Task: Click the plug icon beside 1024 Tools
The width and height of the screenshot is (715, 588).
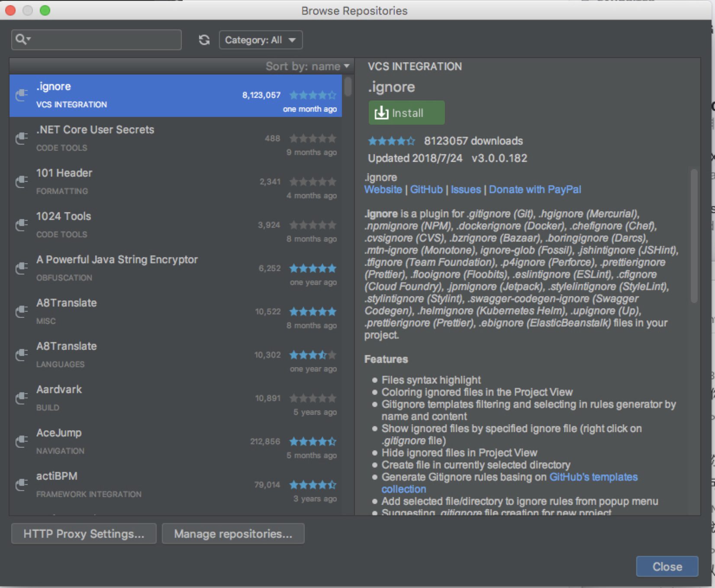Action: pyautogui.click(x=21, y=225)
